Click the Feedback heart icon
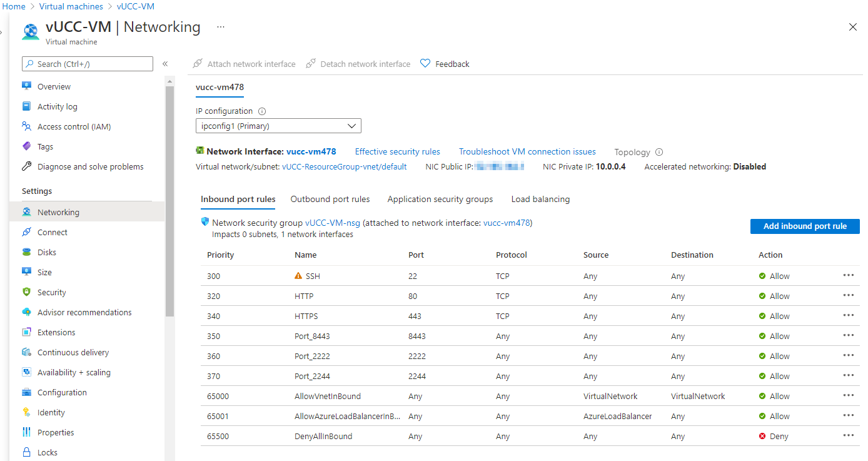 (425, 64)
